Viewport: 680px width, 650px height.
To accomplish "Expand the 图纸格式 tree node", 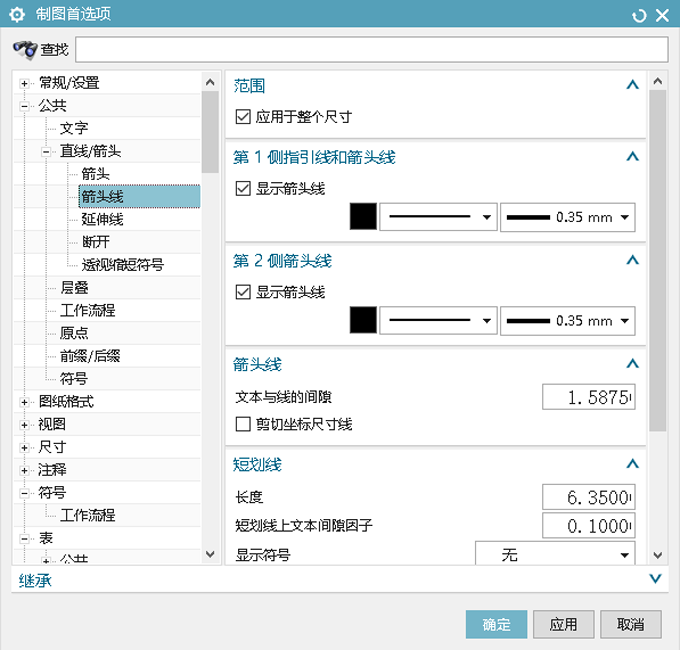I will pos(24,402).
